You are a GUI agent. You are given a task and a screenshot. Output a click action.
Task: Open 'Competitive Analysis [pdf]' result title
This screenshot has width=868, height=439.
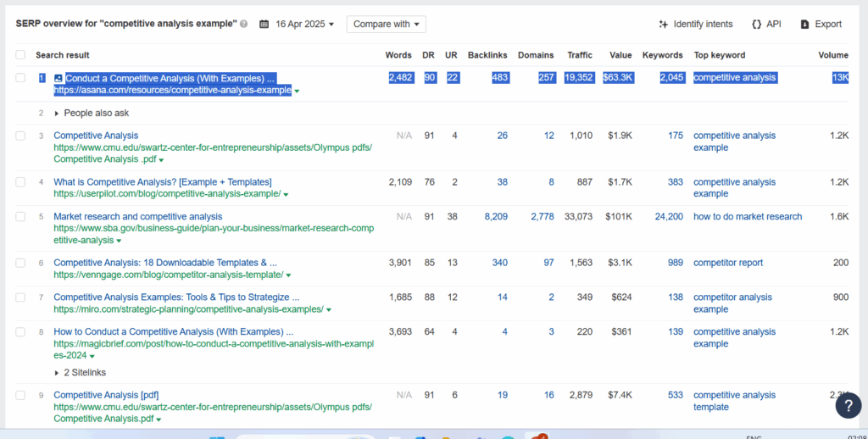106,395
